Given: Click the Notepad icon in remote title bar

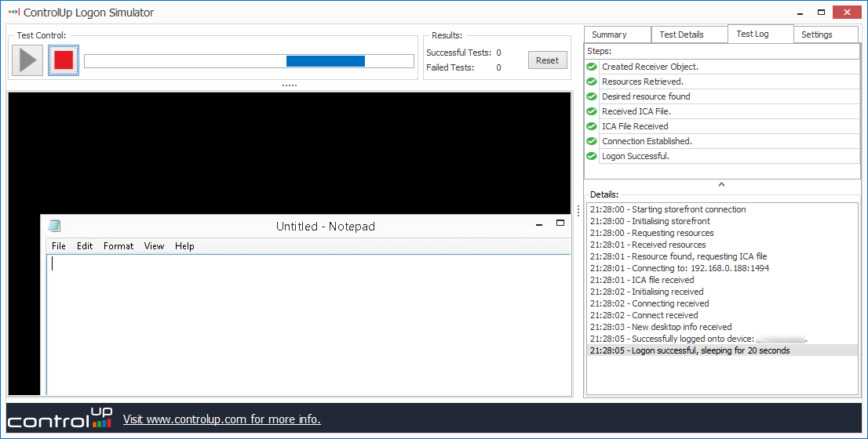Looking at the screenshot, I should [x=55, y=226].
